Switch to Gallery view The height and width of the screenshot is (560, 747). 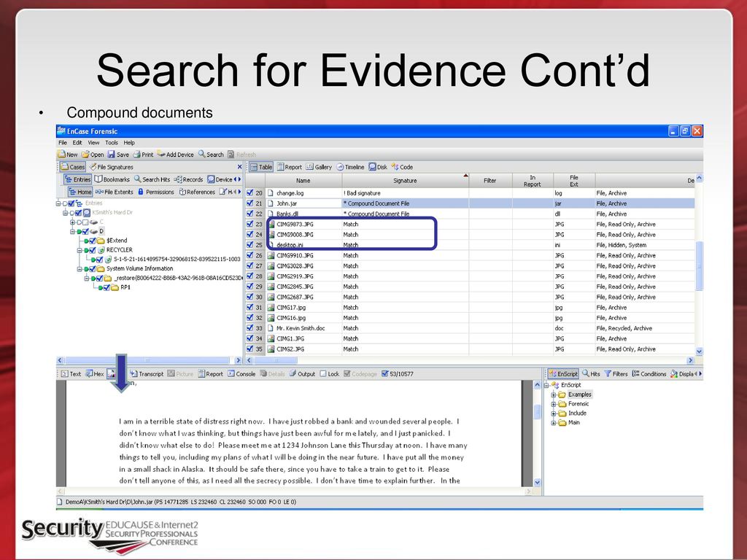pos(319,167)
